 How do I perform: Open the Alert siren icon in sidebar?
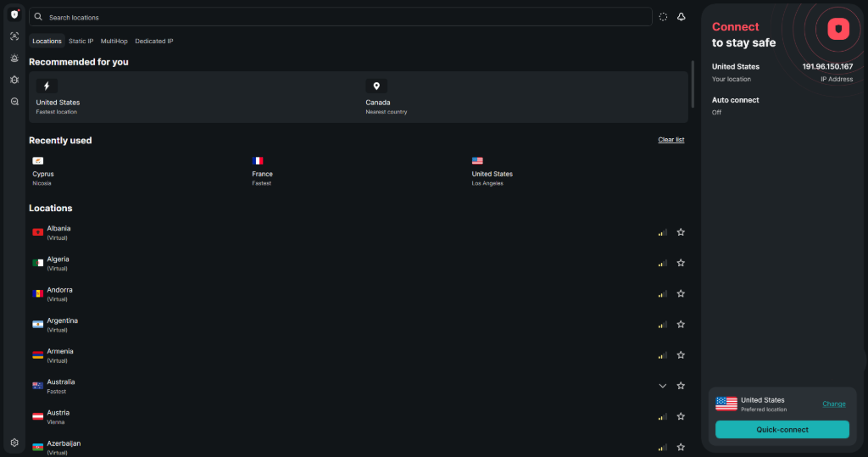[x=14, y=59]
